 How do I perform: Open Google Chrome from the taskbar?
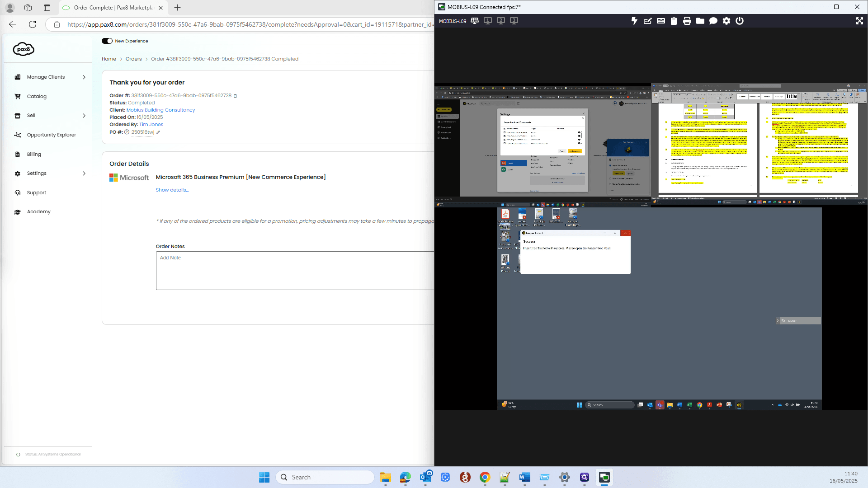tap(485, 477)
